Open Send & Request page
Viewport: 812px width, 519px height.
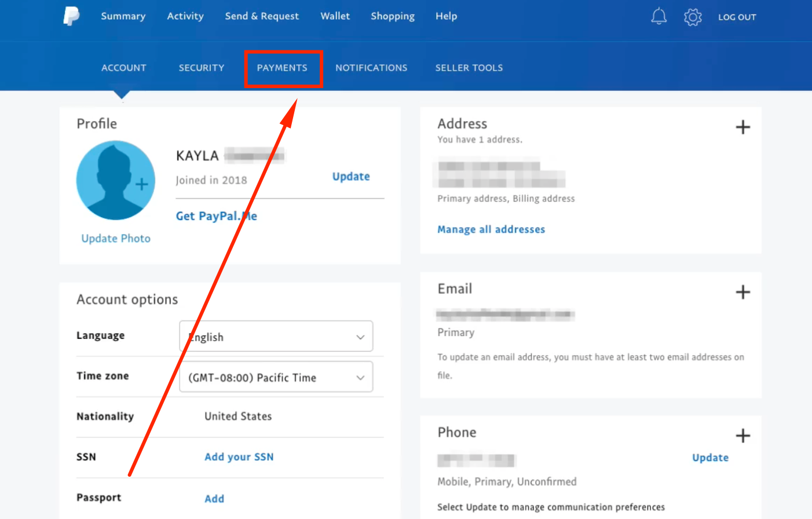click(262, 16)
